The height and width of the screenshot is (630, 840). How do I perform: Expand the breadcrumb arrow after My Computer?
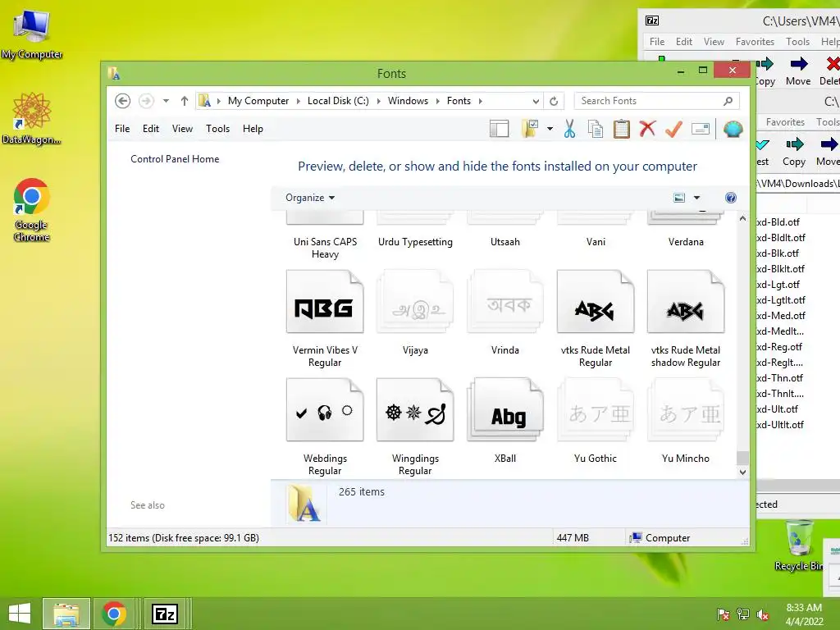click(299, 101)
